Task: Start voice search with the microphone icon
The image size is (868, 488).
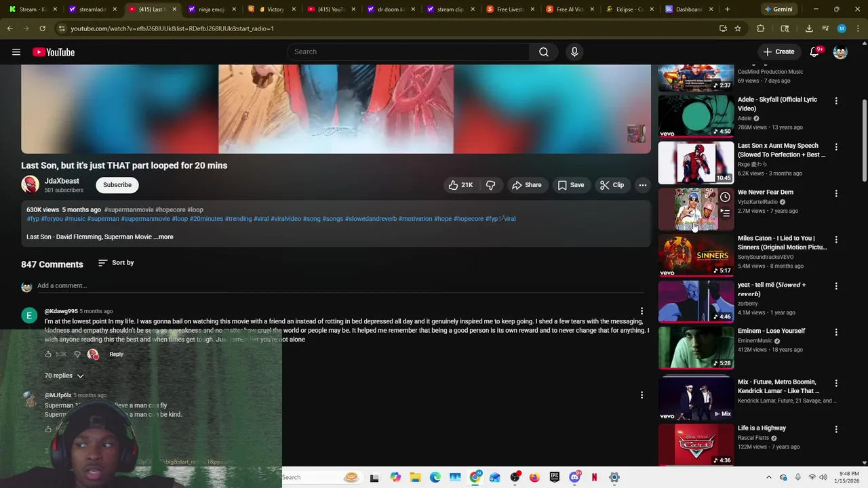Action: 574,52
